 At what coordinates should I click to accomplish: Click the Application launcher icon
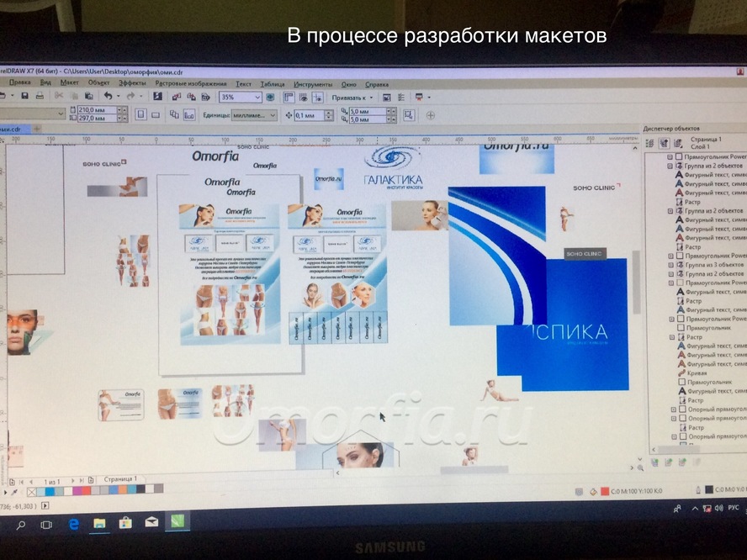(419, 98)
